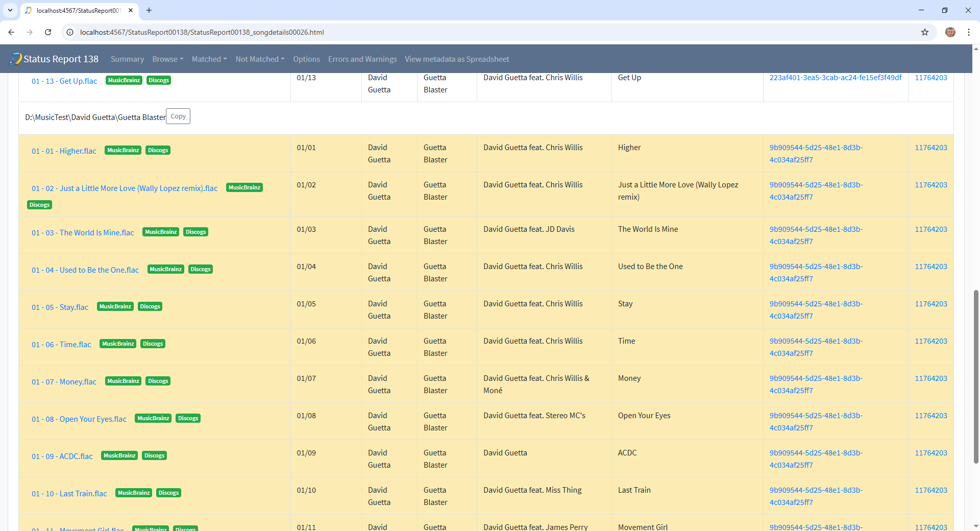Open a new browser tab
The height and width of the screenshot is (531, 980).
[149, 10]
